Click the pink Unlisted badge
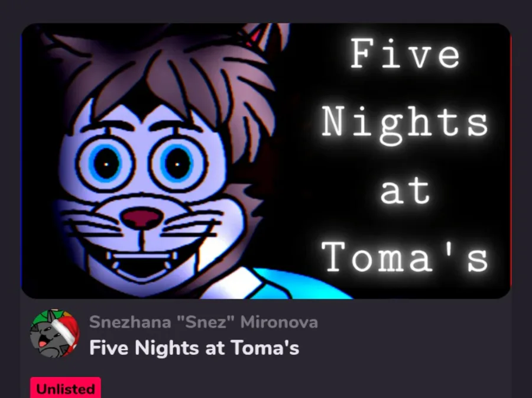The image size is (532, 398). (66, 387)
